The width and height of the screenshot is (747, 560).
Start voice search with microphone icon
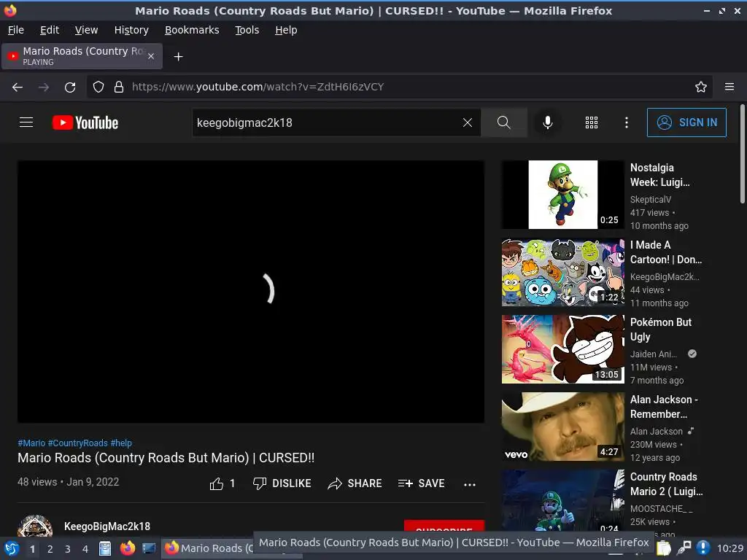point(548,122)
